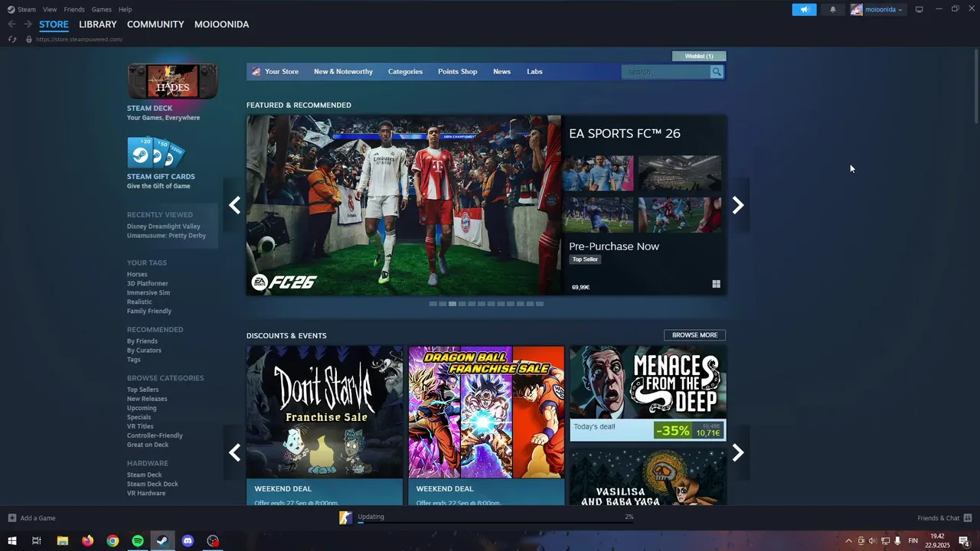Open the moioonida account dropdown
Screen dimensions: 980x551
(x=877, y=9)
